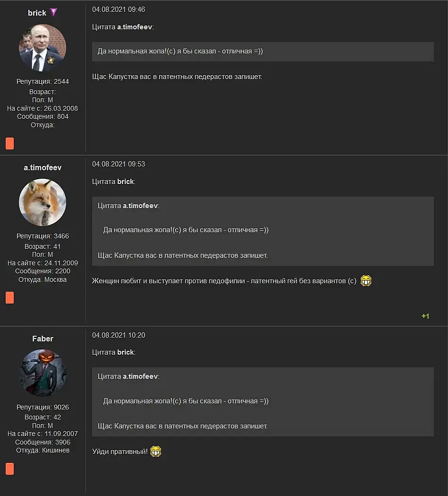The width and height of the screenshot is (448, 496).
Task: Click the orange status indicator under brick's profile
Action: (x=10, y=143)
